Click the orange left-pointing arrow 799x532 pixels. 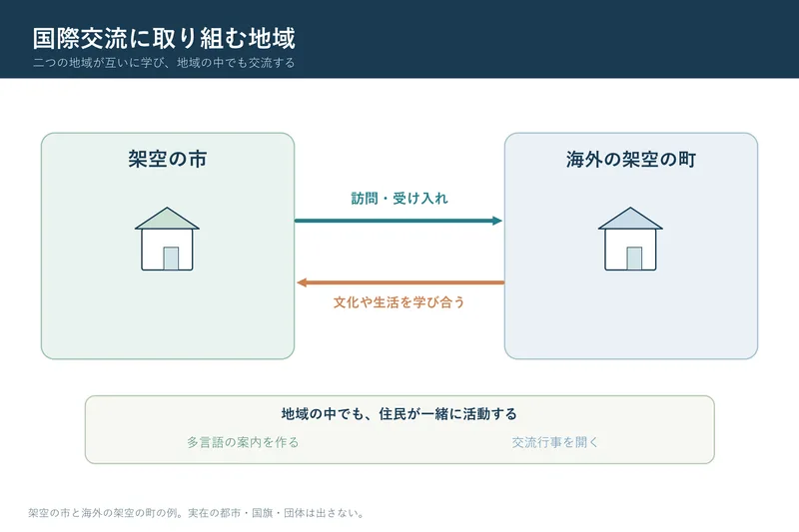(x=400, y=282)
